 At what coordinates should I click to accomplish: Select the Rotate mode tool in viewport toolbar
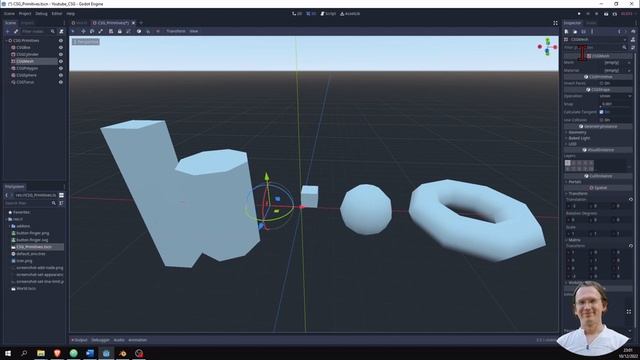click(x=92, y=31)
